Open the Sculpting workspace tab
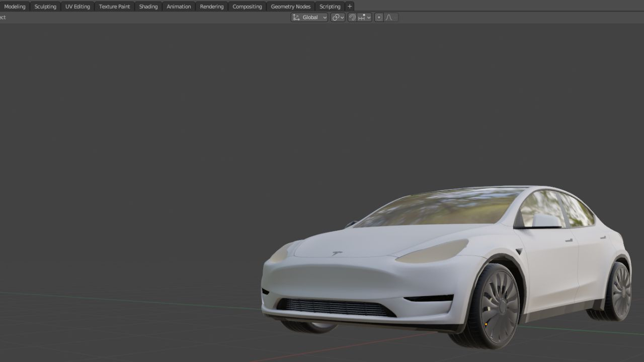Screen dimensions: 644x362 click(45, 7)
